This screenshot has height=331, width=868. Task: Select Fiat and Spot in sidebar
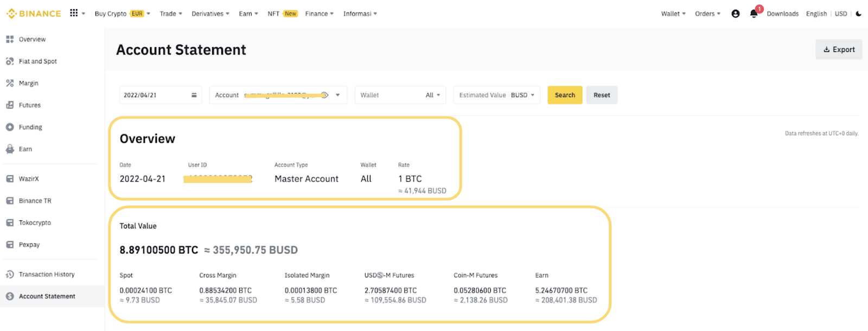click(x=37, y=61)
